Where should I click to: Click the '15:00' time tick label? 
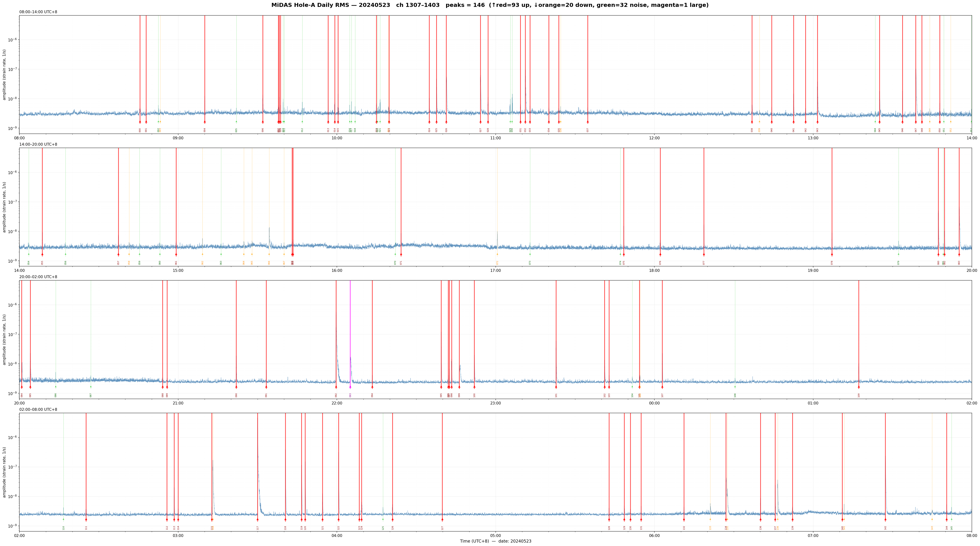pyautogui.click(x=178, y=271)
